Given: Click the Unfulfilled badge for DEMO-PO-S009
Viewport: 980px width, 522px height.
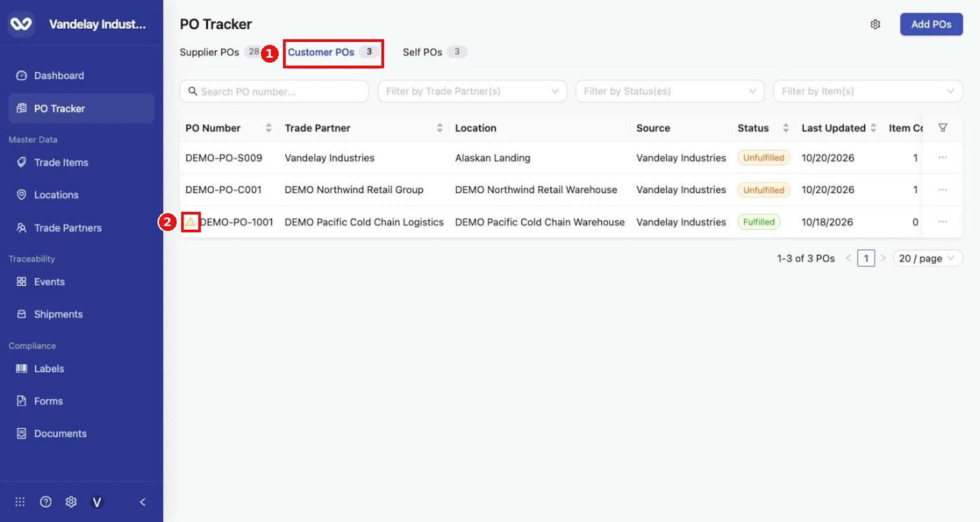Looking at the screenshot, I should (x=764, y=158).
